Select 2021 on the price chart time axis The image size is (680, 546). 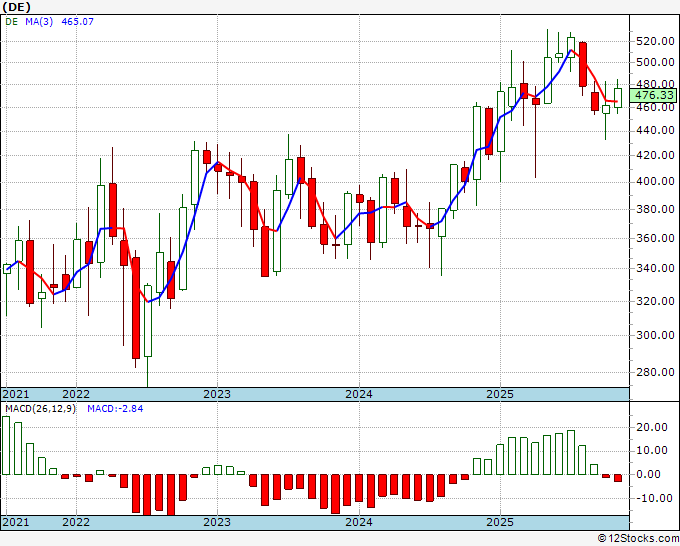[16, 394]
